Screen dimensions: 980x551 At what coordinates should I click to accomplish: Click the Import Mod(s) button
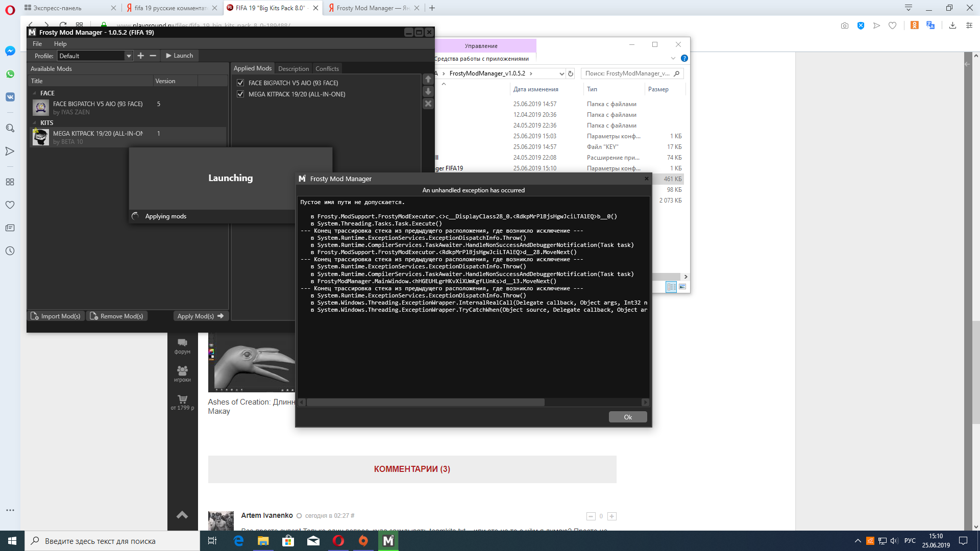(x=56, y=316)
